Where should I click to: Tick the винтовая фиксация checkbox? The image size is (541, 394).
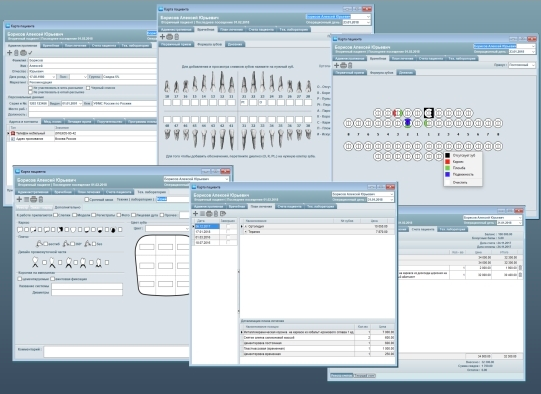[53, 278]
